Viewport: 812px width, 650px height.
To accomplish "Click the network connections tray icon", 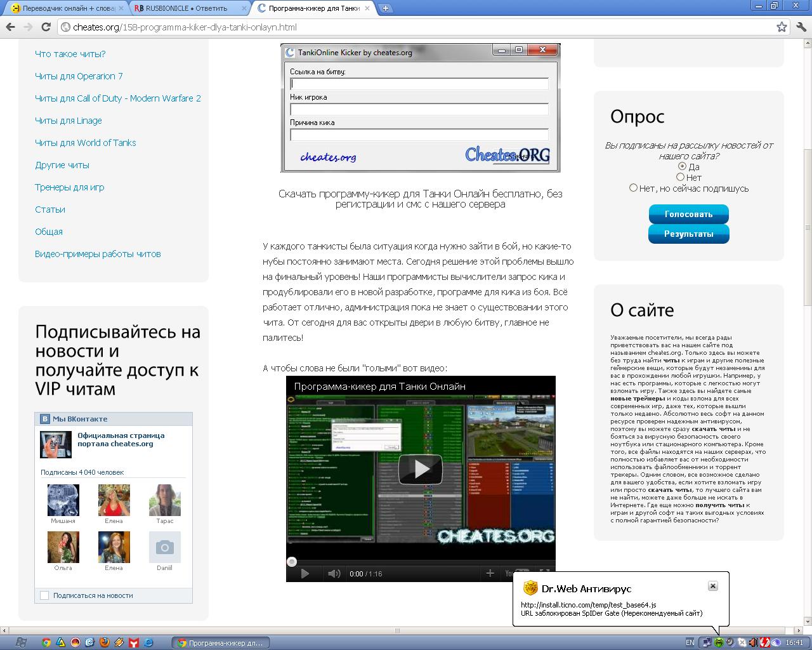I will tap(706, 642).
